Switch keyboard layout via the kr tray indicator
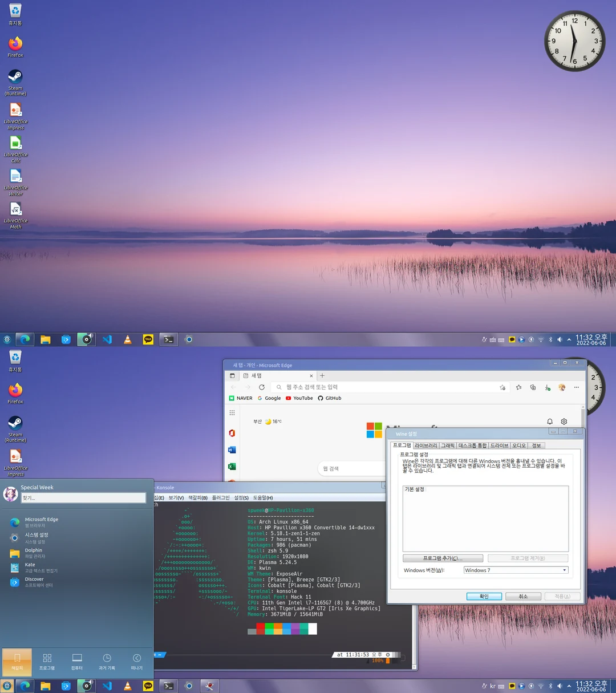 [x=492, y=686]
